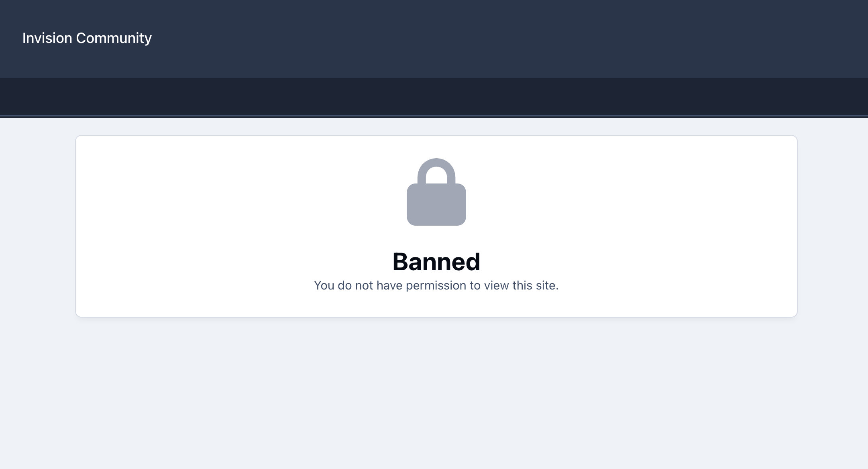Click the keyhole arch of the lock icon
This screenshot has width=868, height=469.
click(x=436, y=175)
